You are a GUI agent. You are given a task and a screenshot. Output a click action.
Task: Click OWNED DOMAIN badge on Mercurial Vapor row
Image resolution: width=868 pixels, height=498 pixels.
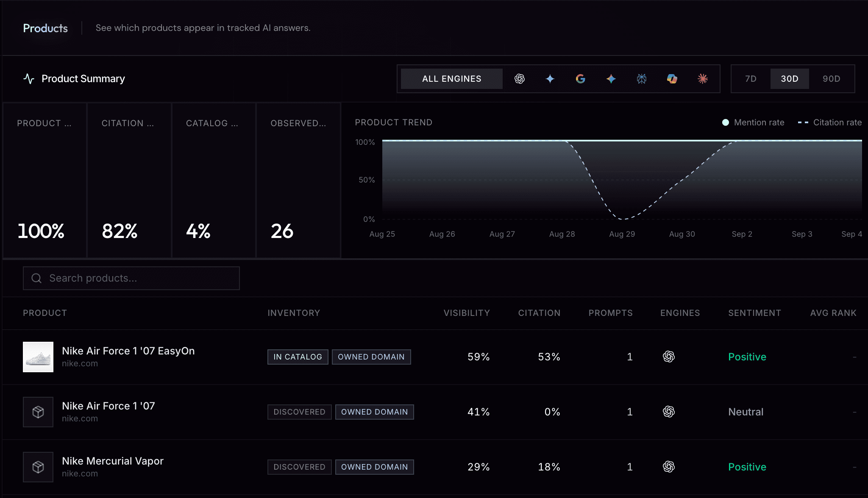coord(375,467)
